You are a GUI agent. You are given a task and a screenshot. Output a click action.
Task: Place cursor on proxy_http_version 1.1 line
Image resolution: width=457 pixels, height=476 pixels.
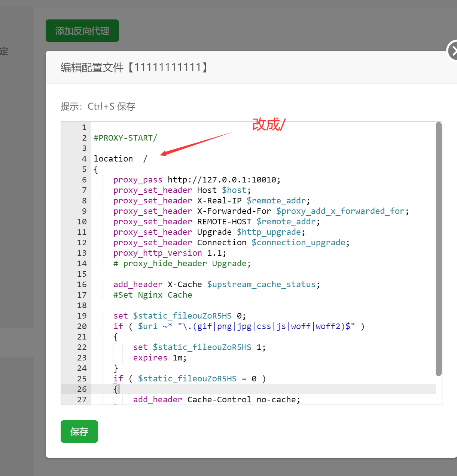169,253
